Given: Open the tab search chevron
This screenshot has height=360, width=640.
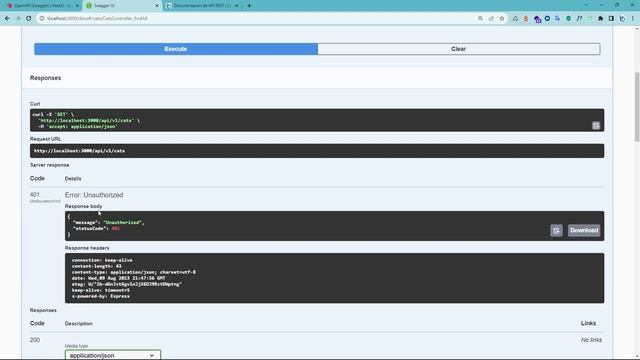Looking at the screenshot, I should coord(587,5).
